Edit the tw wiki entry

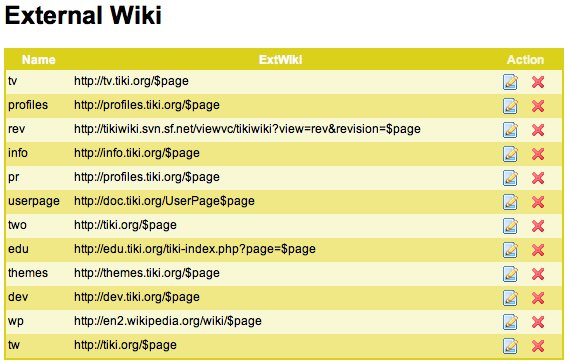[x=510, y=346]
